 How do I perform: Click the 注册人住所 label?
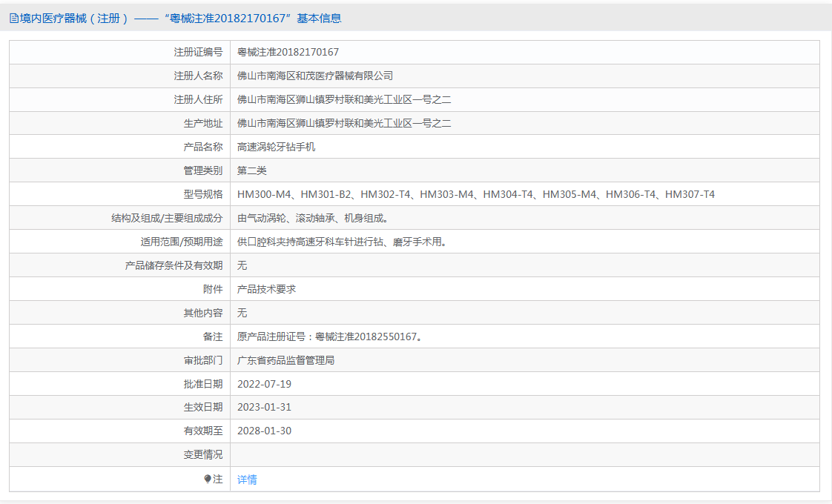click(199, 100)
